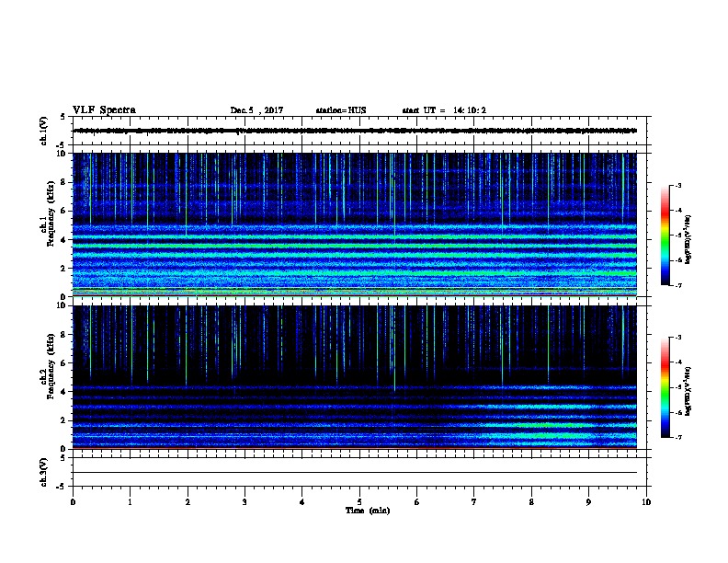Screen dimensions: 728x563
Task: Click the time axis tick label '7'
Action: point(474,502)
